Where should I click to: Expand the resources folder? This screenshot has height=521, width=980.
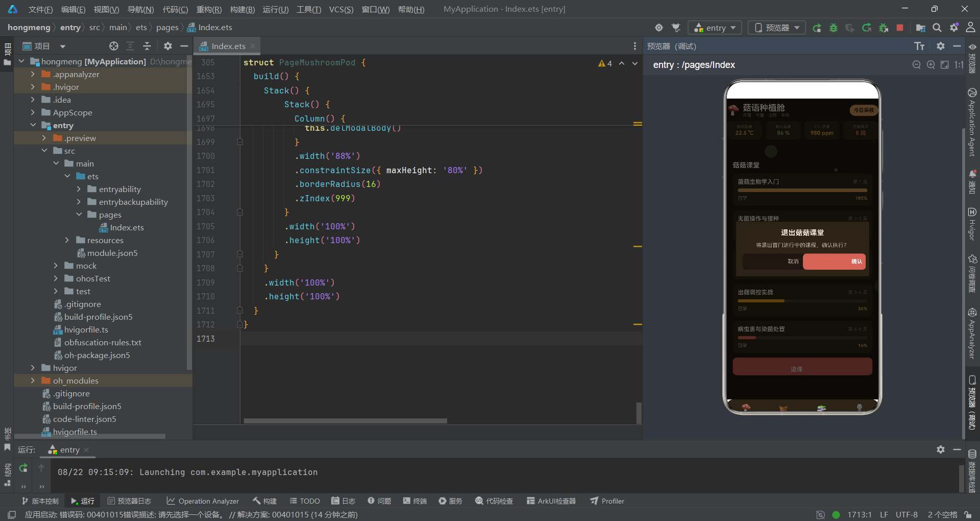point(67,240)
